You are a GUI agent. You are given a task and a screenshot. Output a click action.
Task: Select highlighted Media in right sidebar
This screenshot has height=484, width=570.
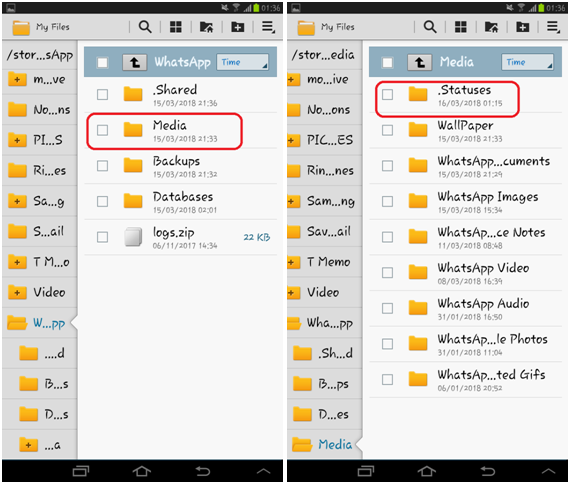click(x=324, y=444)
